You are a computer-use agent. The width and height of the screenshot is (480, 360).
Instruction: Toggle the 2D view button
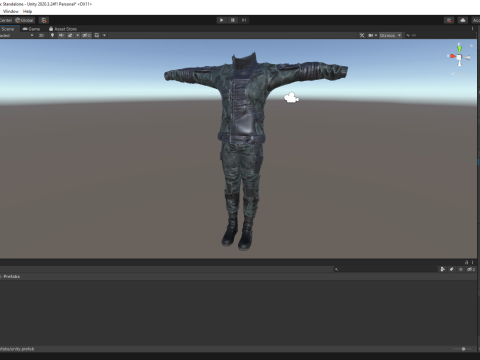[41, 35]
